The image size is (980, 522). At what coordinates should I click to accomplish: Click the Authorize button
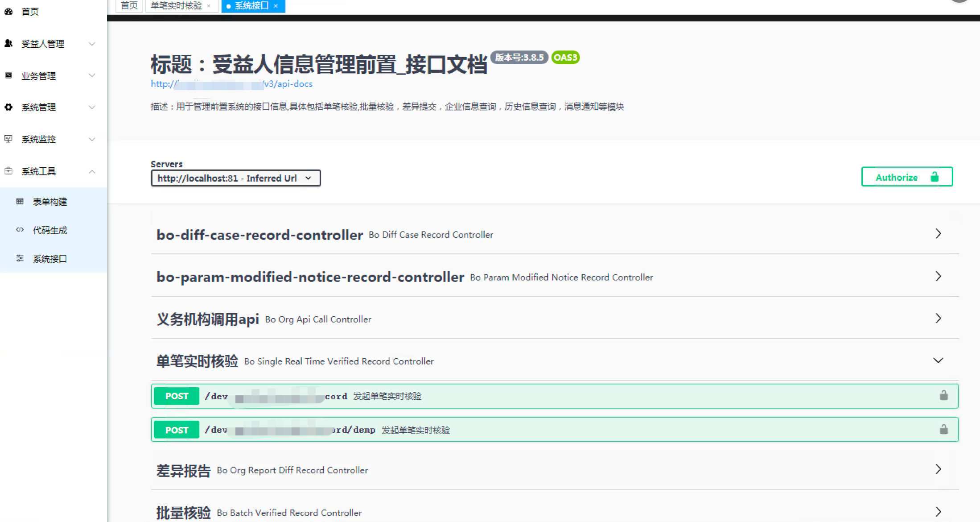coord(907,177)
